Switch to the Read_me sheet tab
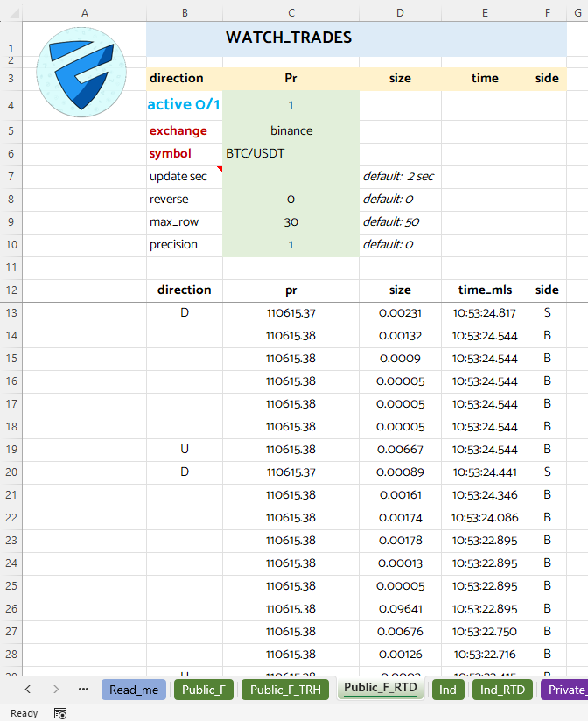This screenshot has height=721, width=588. tap(134, 689)
